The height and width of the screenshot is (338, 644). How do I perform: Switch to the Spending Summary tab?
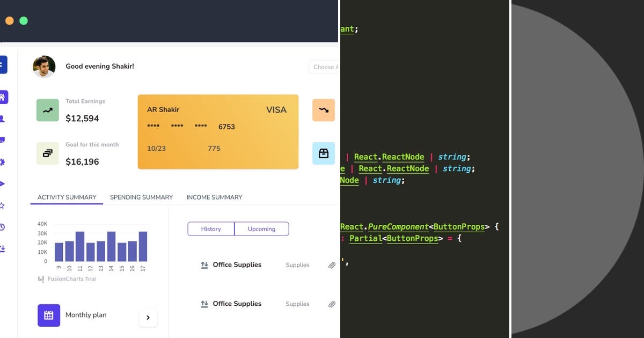pyautogui.click(x=141, y=197)
